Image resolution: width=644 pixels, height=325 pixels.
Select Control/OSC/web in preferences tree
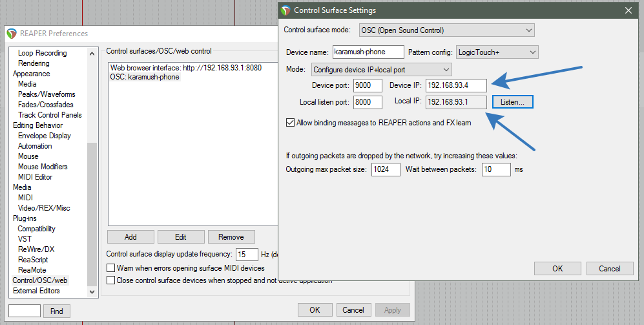click(x=40, y=280)
